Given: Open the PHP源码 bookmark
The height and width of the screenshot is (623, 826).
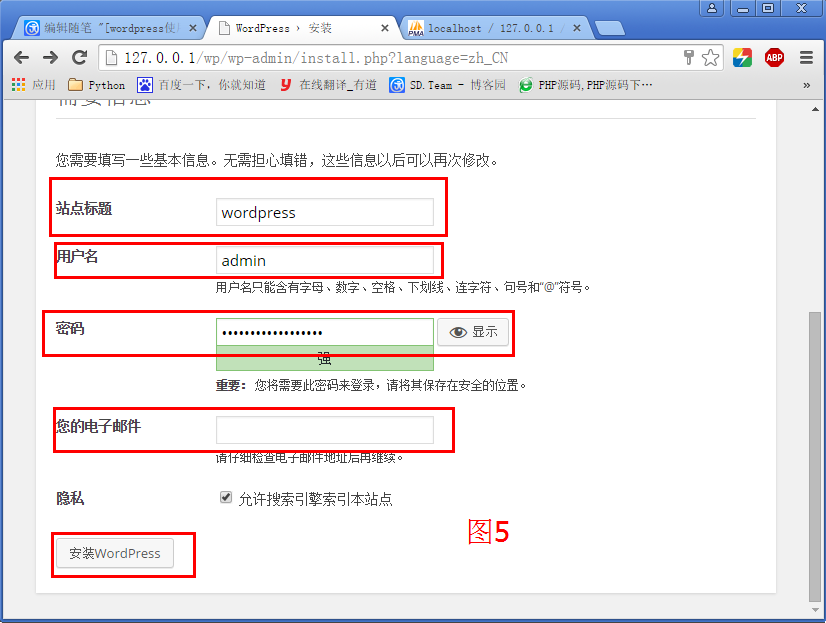Looking at the screenshot, I should (586, 85).
